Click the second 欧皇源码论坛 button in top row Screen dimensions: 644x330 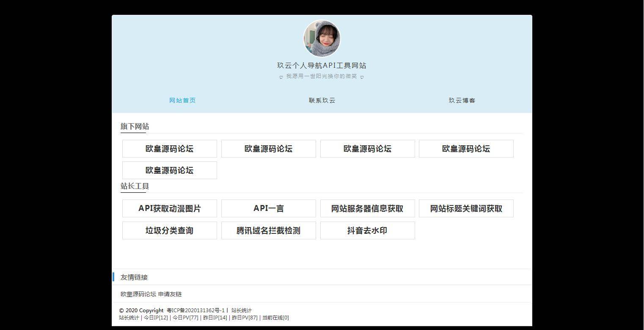(268, 149)
